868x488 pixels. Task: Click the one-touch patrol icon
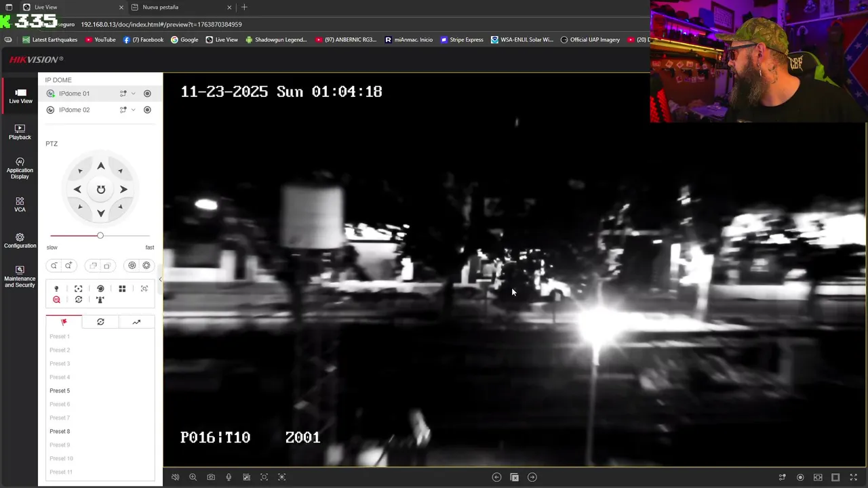79,300
